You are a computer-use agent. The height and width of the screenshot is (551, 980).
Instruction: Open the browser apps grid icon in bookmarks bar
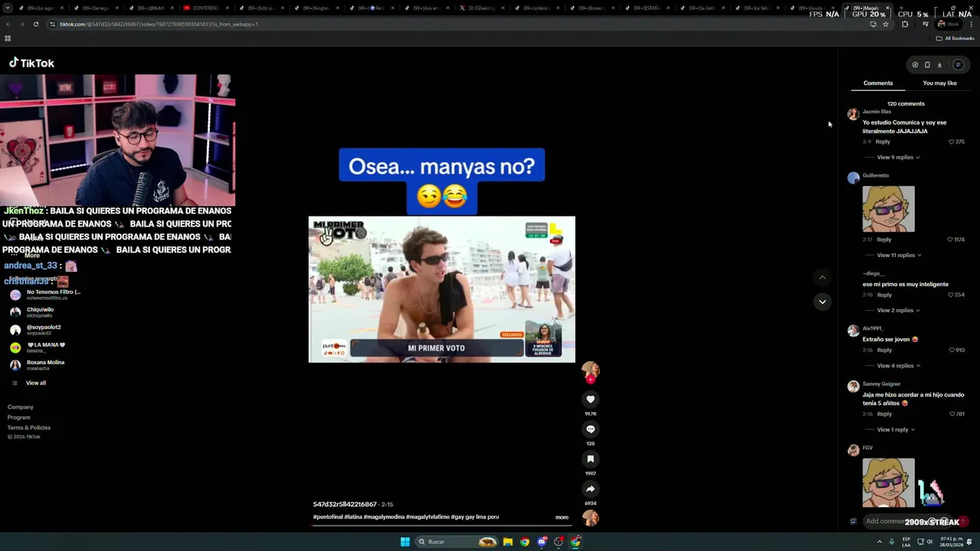(8, 38)
